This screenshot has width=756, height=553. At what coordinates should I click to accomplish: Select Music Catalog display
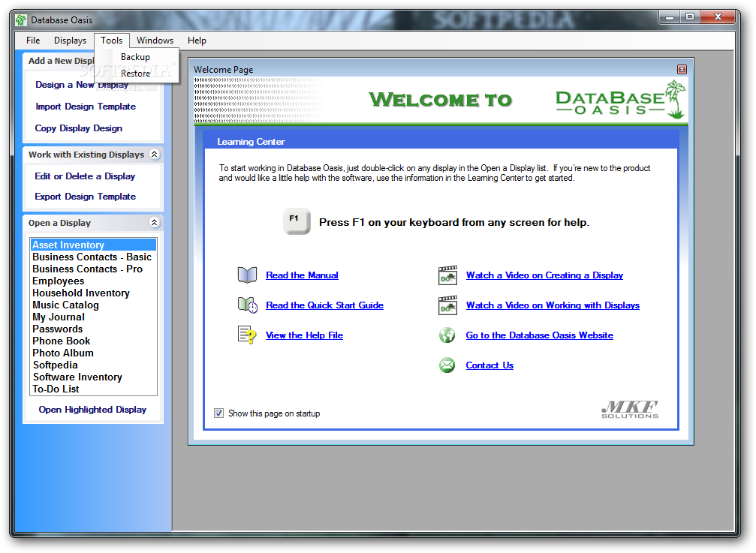coord(93,305)
